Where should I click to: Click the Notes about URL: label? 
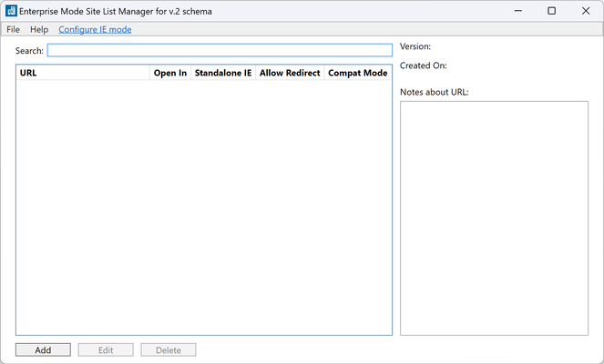click(435, 92)
